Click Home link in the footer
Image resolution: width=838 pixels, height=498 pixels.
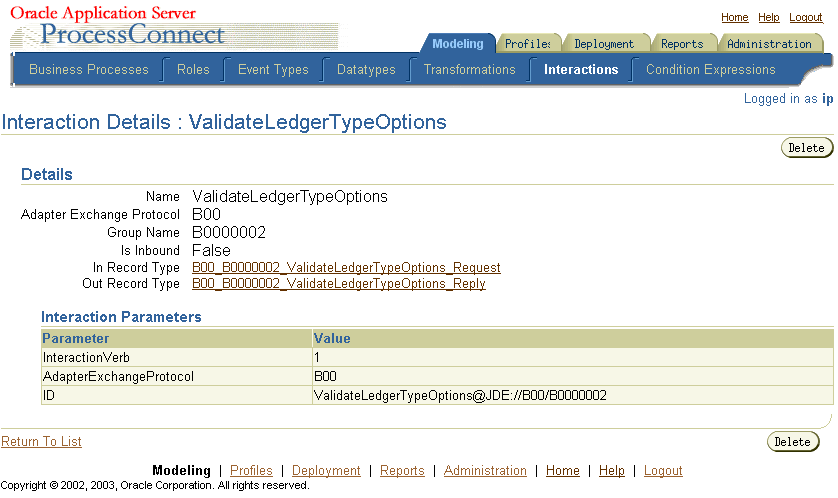tap(562, 471)
